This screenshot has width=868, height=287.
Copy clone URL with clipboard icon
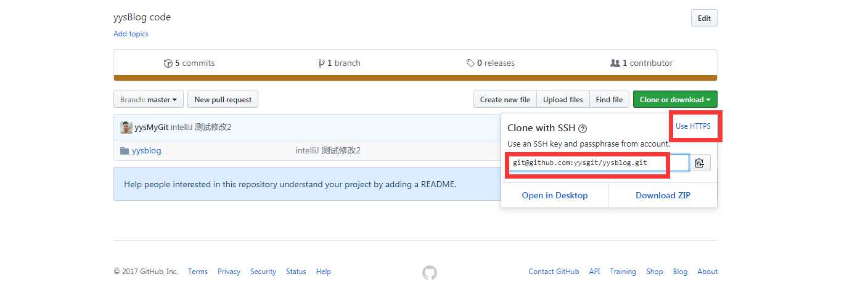(700, 163)
